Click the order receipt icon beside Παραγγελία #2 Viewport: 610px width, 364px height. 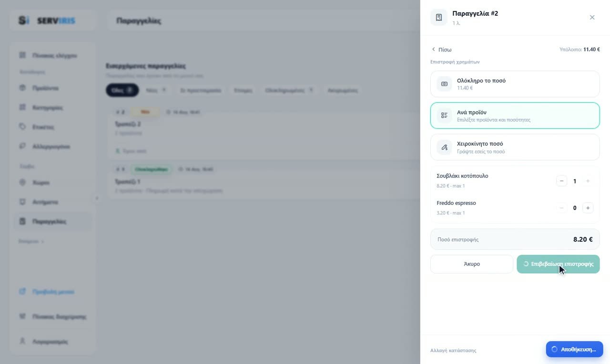[x=438, y=18]
